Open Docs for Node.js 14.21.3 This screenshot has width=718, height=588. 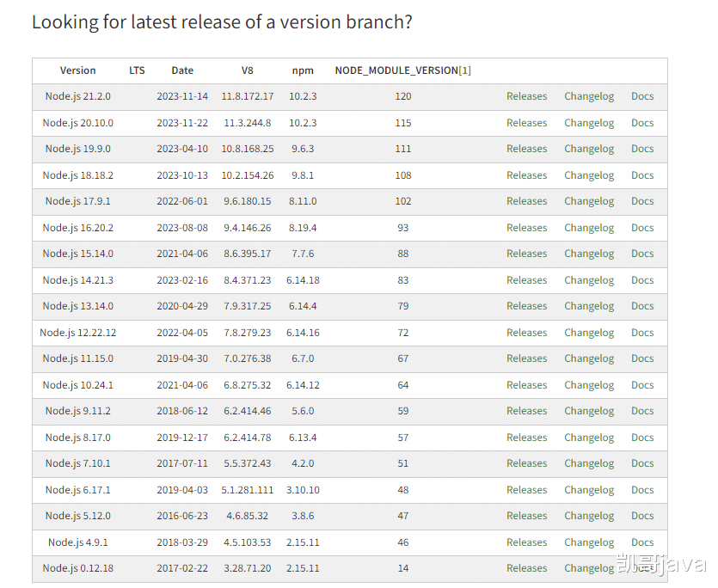pos(642,280)
